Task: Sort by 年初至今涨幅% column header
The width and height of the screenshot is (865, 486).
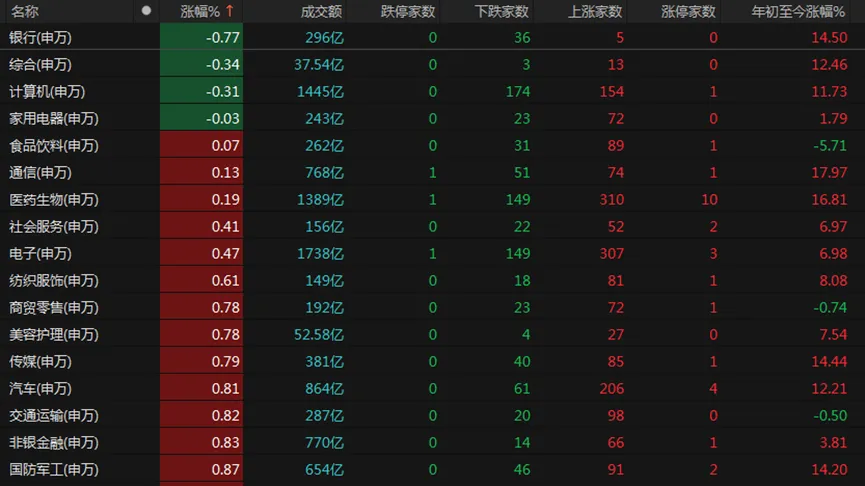Action: pos(798,11)
